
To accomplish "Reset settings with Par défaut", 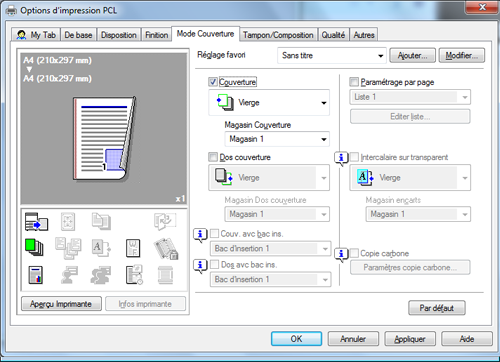I will point(437,308).
